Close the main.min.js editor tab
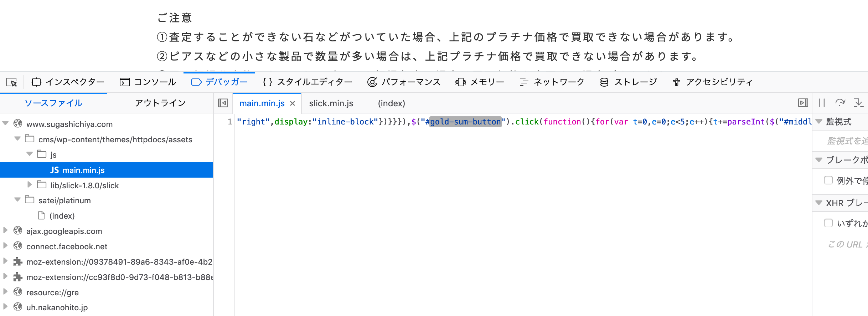 point(293,103)
